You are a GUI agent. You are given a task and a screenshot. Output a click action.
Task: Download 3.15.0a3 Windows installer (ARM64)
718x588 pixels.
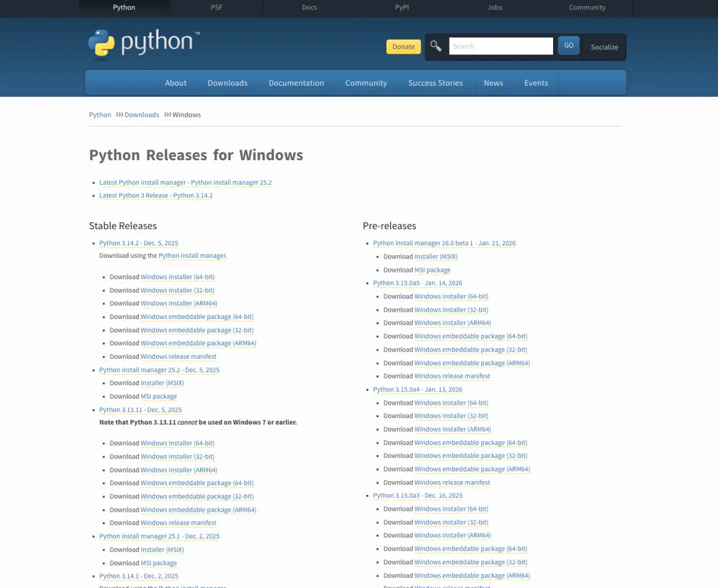[x=453, y=536]
